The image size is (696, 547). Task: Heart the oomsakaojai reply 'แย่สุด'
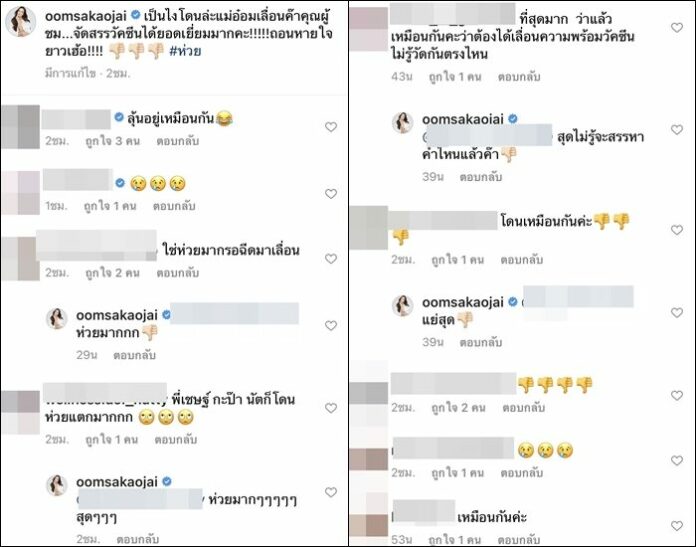(676, 313)
